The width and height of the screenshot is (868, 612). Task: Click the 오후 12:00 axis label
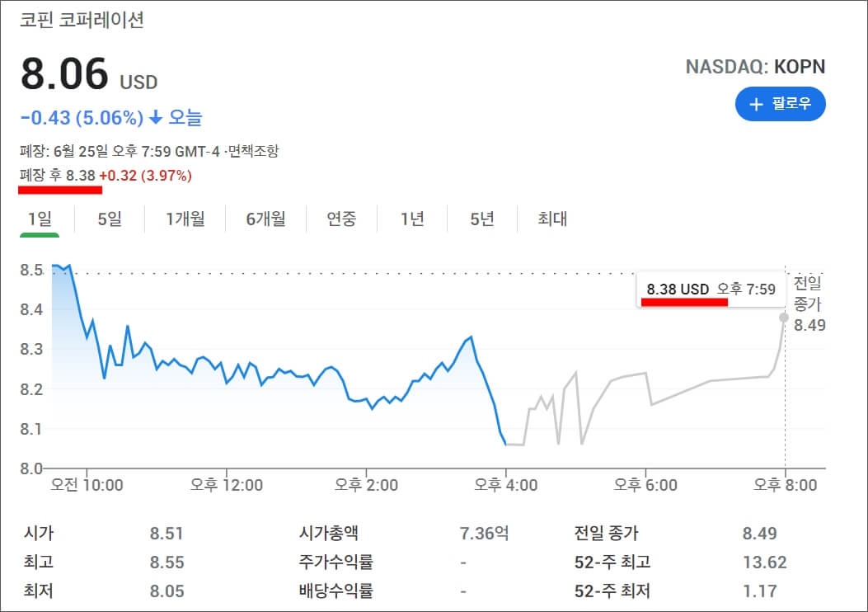pos(227,485)
